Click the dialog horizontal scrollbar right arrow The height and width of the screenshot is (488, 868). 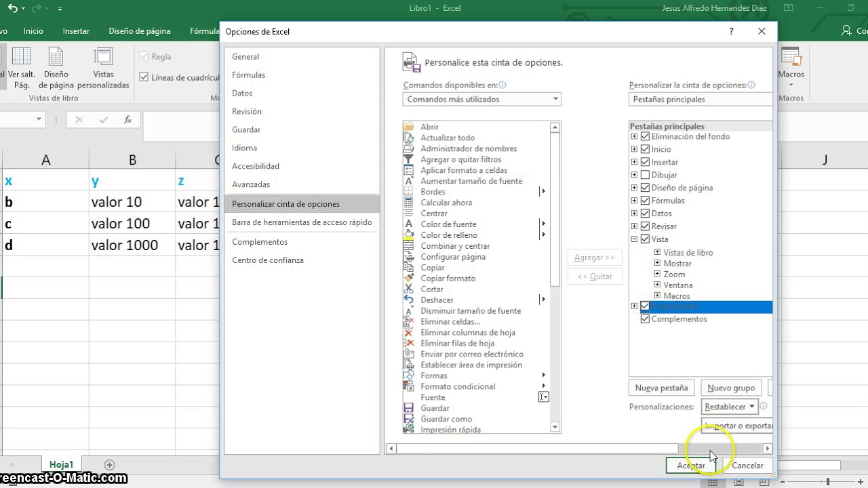point(767,448)
